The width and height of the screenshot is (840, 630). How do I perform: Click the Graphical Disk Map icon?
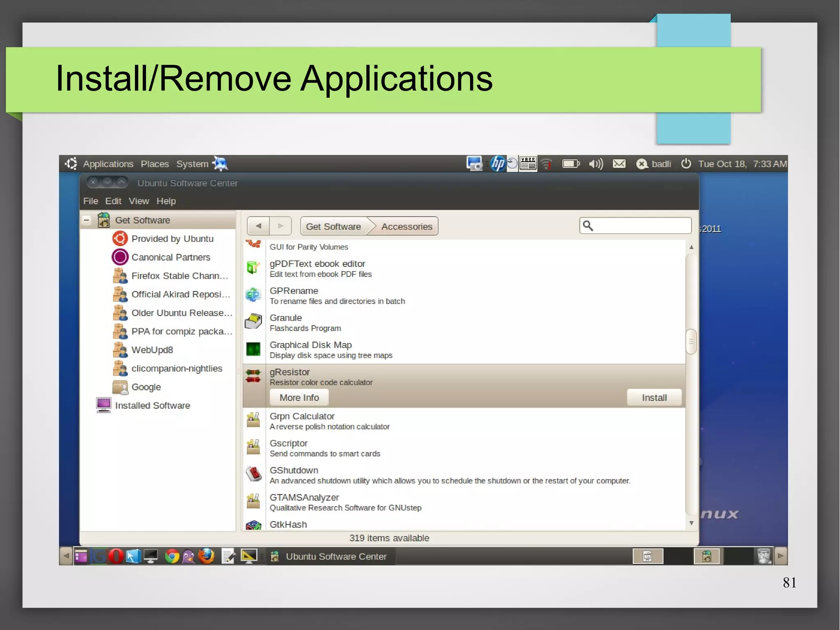click(253, 349)
